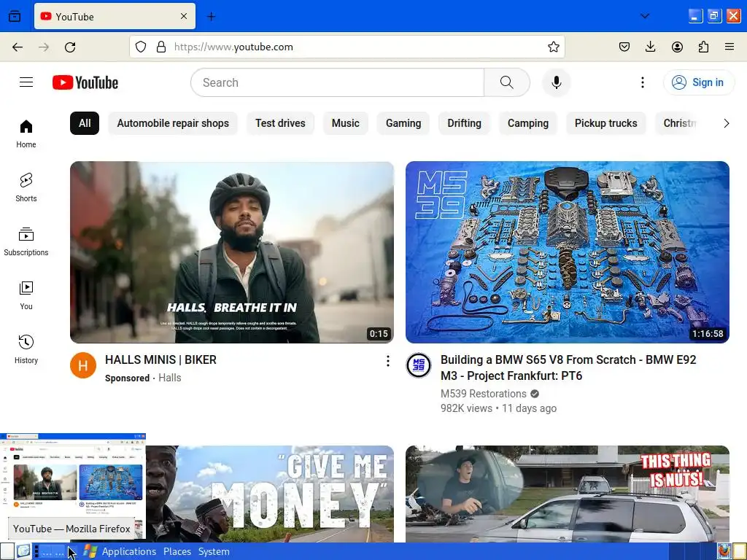Go to Home in the sidebar

(x=26, y=134)
